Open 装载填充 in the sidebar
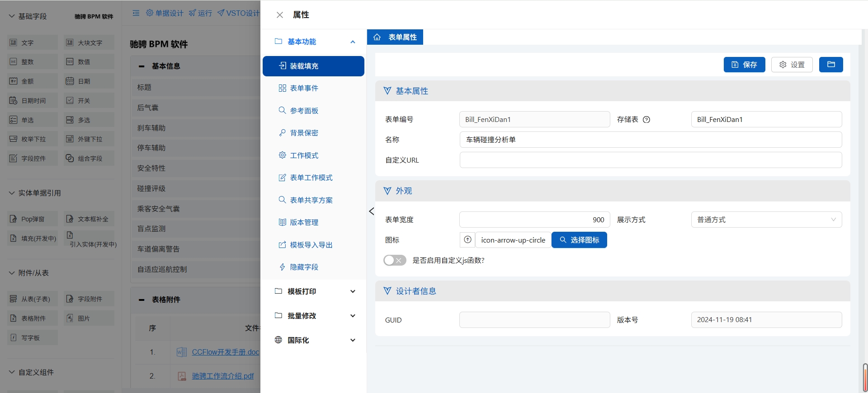This screenshot has height=393, width=868. (x=313, y=66)
